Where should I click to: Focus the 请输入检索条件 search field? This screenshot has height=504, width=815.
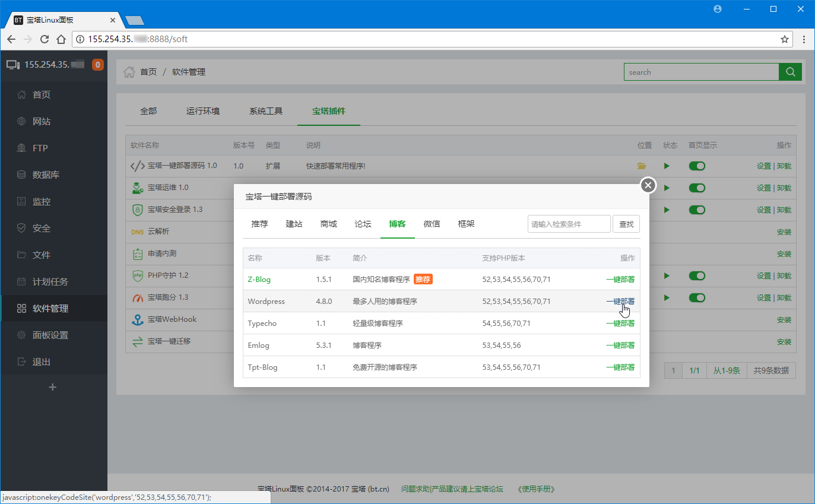tap(569, 224)
